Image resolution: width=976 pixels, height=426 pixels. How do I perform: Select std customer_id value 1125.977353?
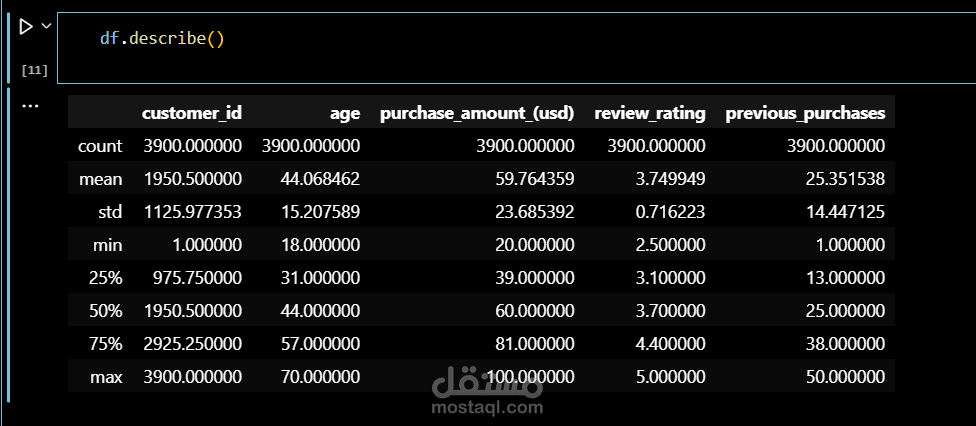(x=192, y=212)
